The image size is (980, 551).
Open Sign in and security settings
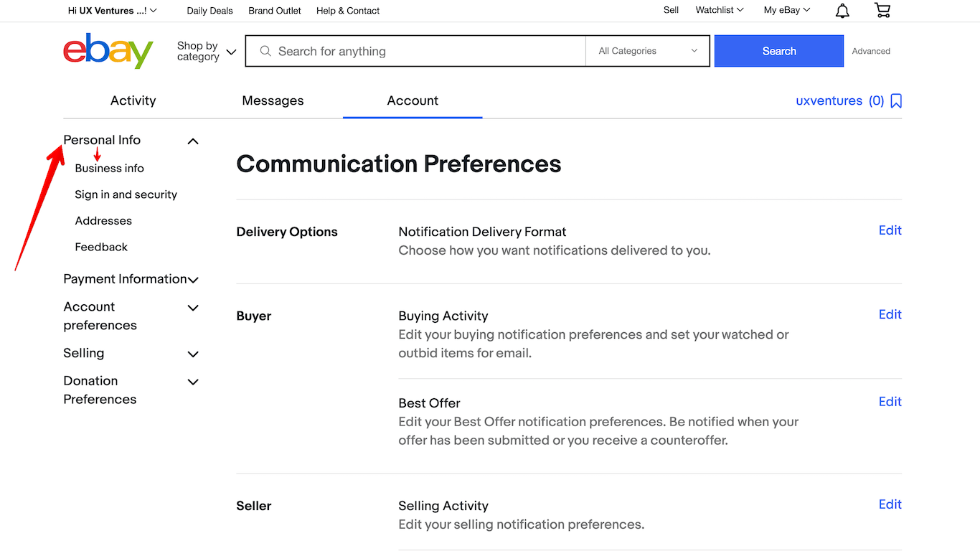point(126,194)
